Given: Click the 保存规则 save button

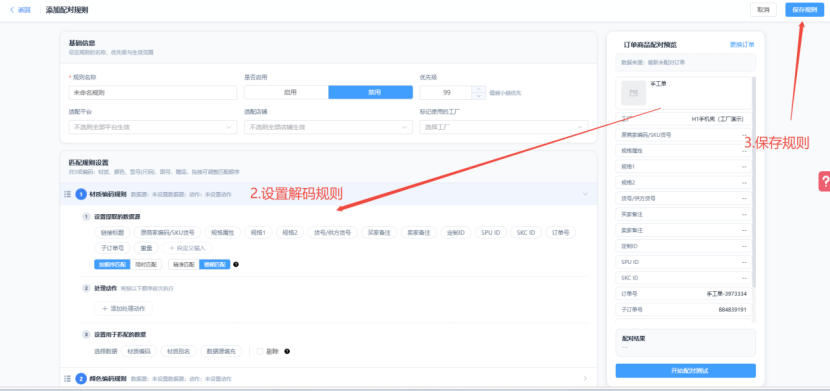Looking at the screenshot, I should pos(804,10).
